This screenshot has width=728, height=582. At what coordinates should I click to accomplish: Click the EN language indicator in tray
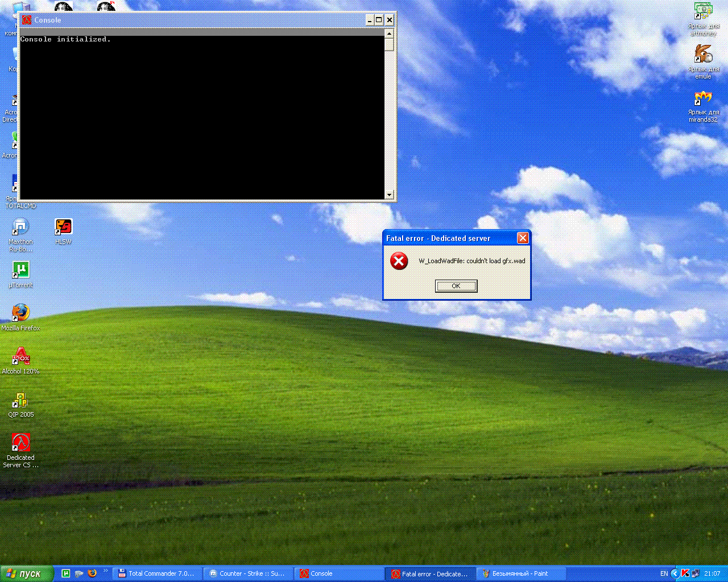pos(664,573)
